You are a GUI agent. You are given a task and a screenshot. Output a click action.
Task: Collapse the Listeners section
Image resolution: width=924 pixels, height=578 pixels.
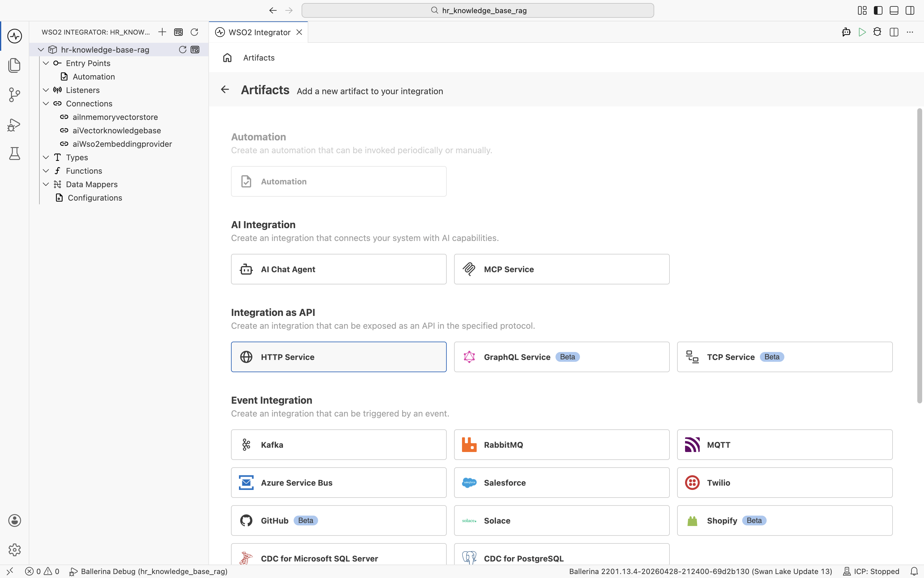[46, 90]
